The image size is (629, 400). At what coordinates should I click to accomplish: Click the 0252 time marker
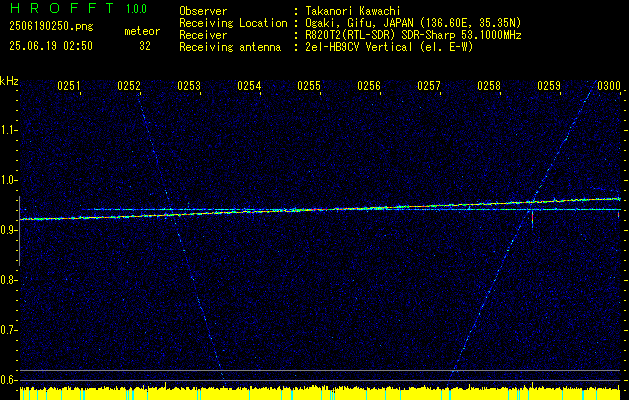(x=129, y=85)
